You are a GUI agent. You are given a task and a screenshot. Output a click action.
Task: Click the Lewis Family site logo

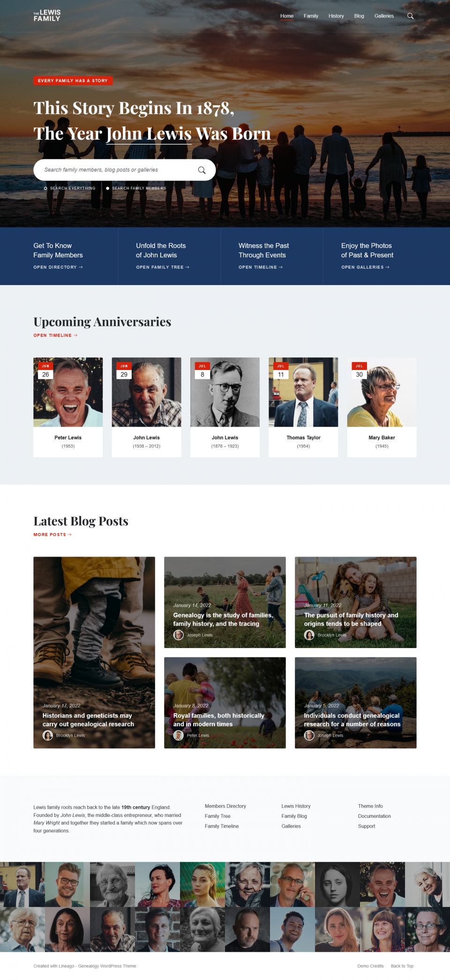pyautogui.click(x=47, y=15)
